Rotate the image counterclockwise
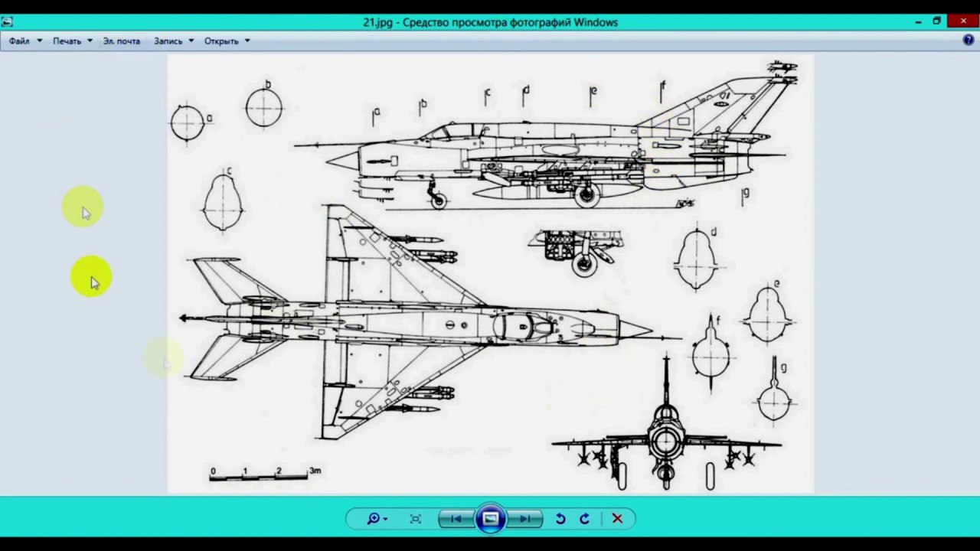Image resolution: width=980 pixels, height=551 pixels. point(560,519)
